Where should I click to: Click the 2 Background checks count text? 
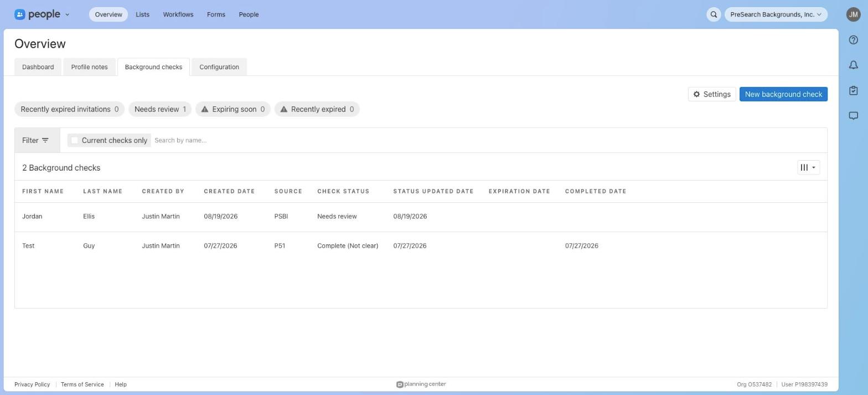[x=61, y=168]
